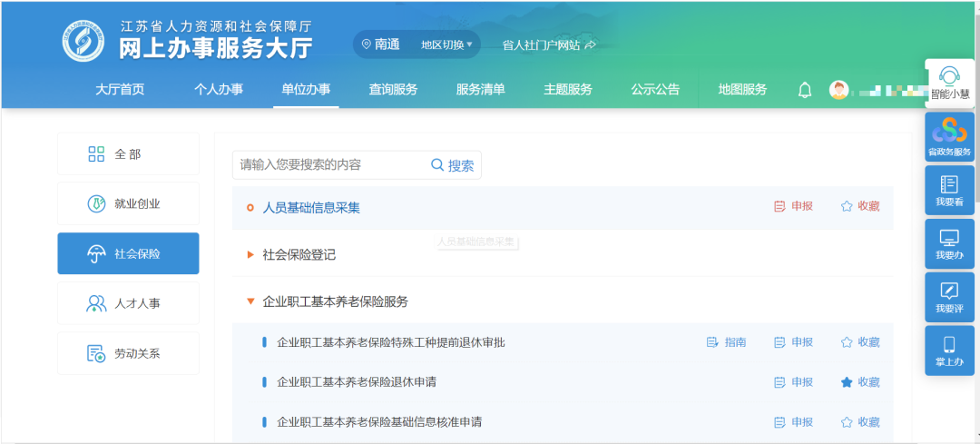This screenshot has width=980, height=444.
Task: Open 人员基础信息采集 item title
Action: (x=311, y=208)
